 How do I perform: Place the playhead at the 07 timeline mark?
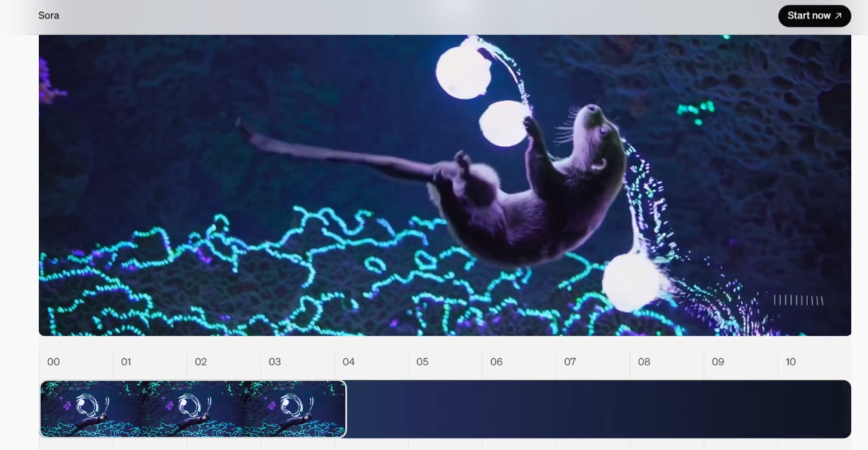pos(570,362)
